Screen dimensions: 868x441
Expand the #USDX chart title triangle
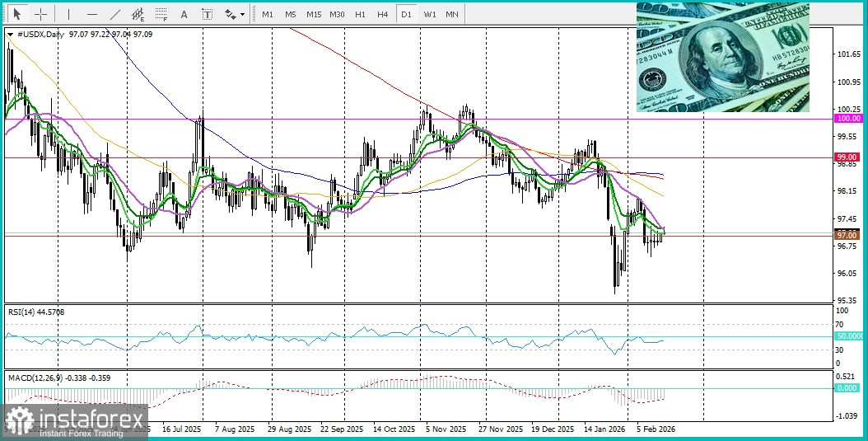point(10,34)
